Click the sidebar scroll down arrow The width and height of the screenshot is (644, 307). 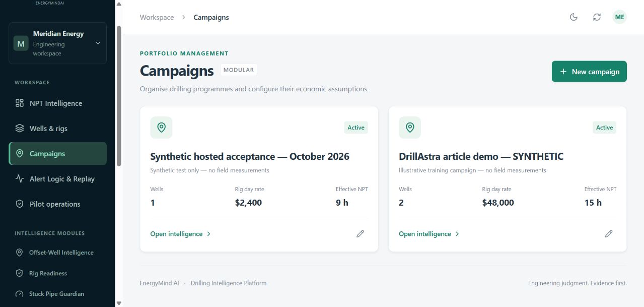pos(119,303)
